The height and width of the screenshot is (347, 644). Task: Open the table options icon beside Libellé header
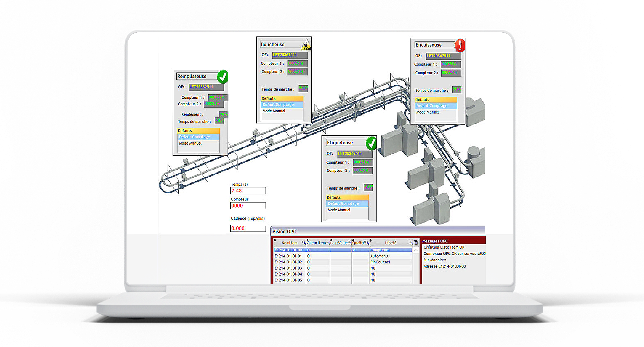(416, 242)
